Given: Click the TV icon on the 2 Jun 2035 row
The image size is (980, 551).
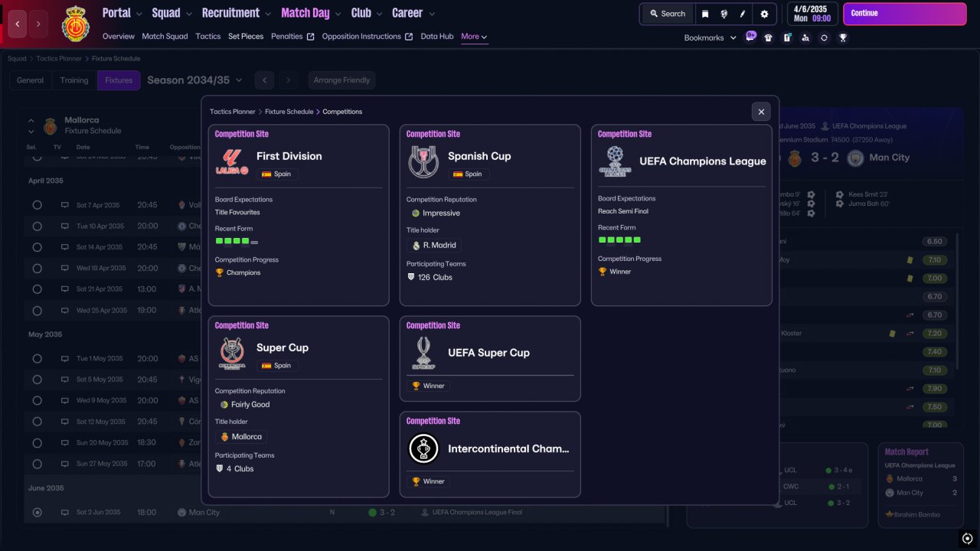Looking at the screenshot, I should [x=65, y=512].
